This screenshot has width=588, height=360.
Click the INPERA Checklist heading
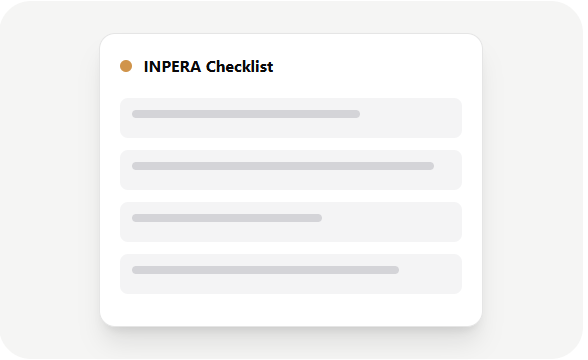point(208,66)
